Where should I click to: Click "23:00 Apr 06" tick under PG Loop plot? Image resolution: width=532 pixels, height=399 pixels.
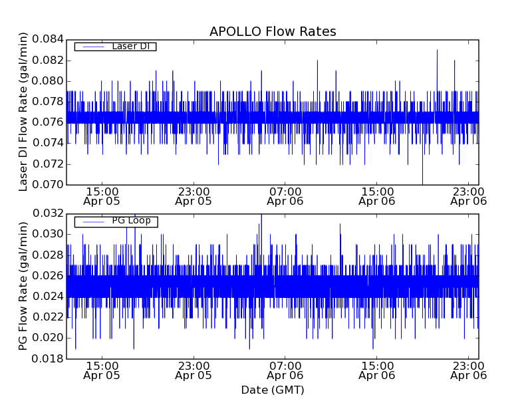[469, 371]
